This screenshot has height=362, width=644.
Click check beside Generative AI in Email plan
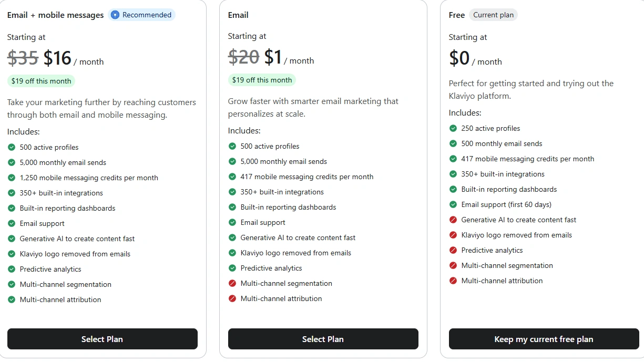click(x=232, y=237)
